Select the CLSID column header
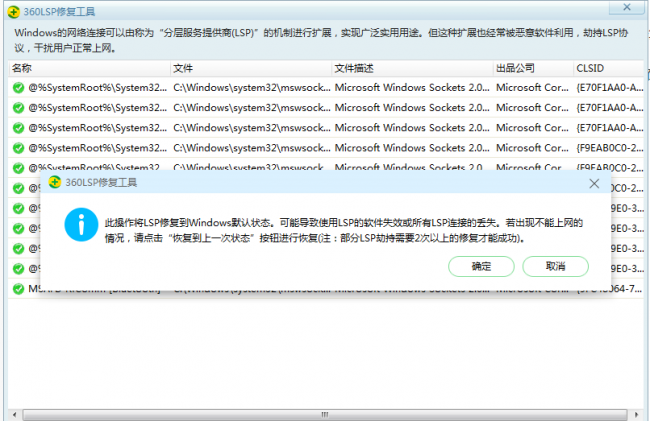Viewport: 650px width, 421px height. pyautogui.click(x=609, y=68)
